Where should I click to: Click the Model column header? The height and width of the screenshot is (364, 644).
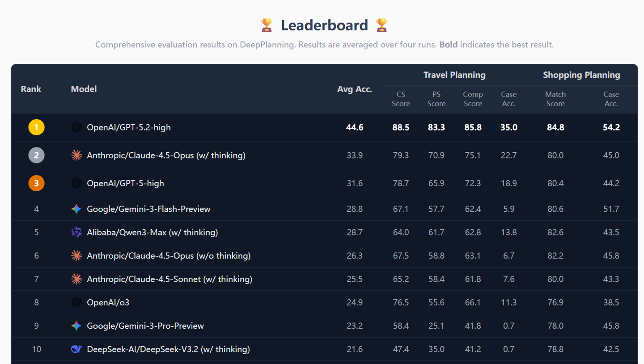[84, 89]
